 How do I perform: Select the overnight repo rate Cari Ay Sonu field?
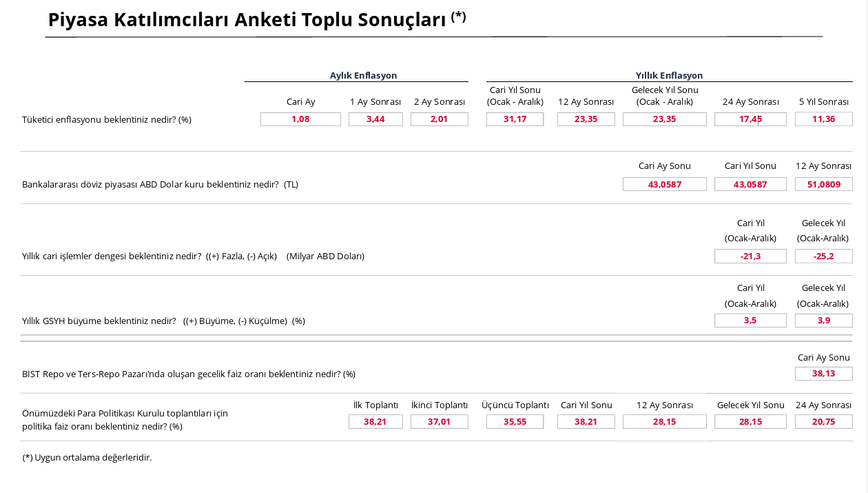click(x=823, y=374)
